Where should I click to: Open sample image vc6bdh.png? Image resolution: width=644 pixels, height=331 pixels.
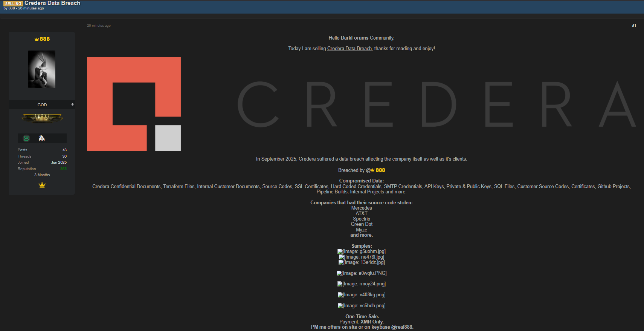(x=361, y=306)
